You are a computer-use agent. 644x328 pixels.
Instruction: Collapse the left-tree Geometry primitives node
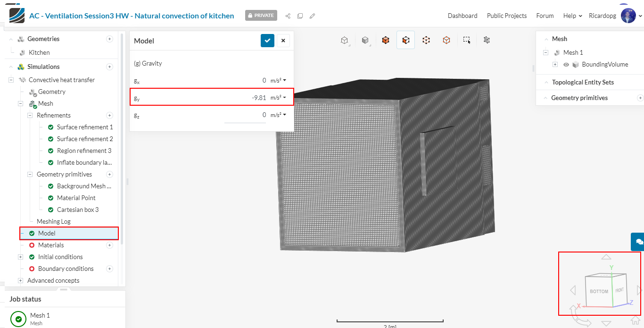[x=30, y=175]
